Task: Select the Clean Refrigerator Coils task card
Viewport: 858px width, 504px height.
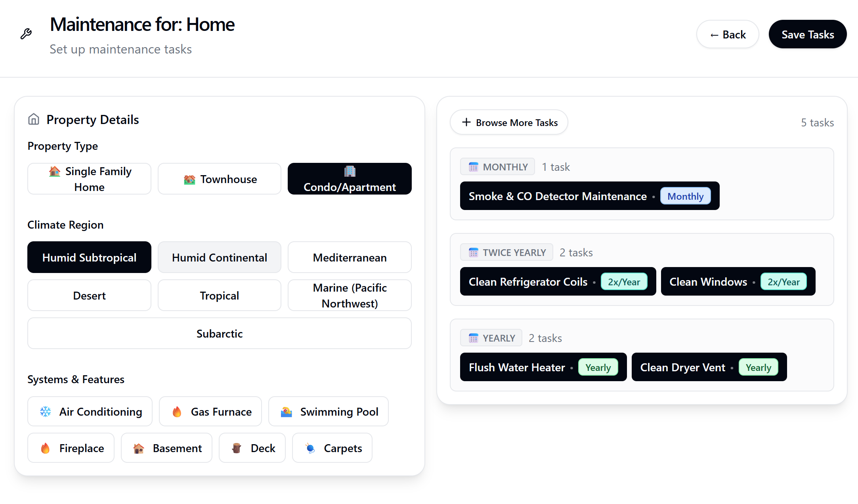Action: click(x=528, y=282)
